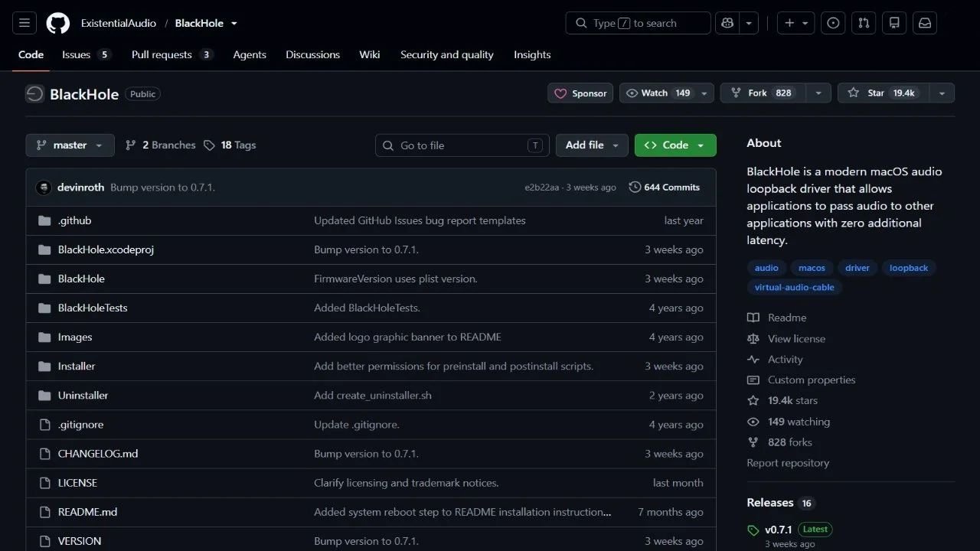Open the issues icon in the header
The height and width of the screenshot is (551, 980).
pos(833,23)
